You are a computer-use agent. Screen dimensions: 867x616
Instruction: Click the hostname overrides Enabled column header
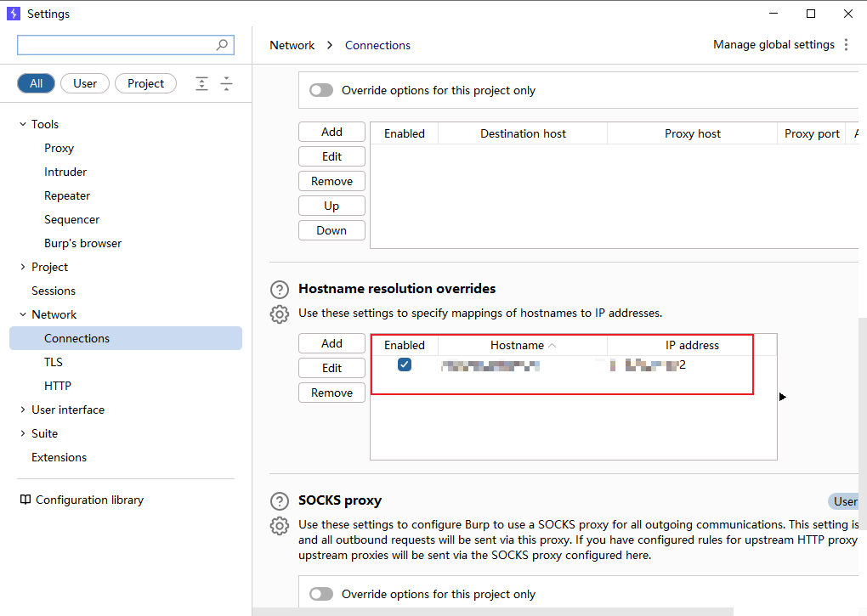click(405, 345)
